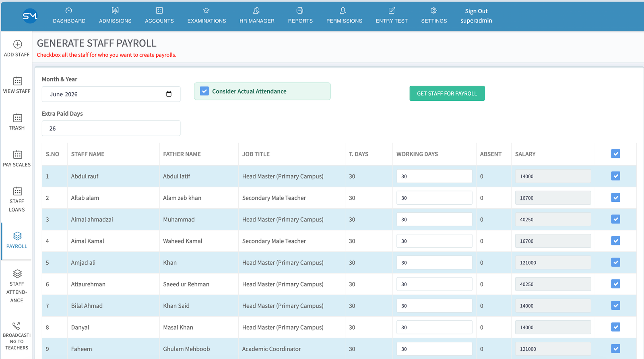Viewport: 644px width, 359px height.
Task: Click the Sign Out link
Action: click(x=476, y=11)
